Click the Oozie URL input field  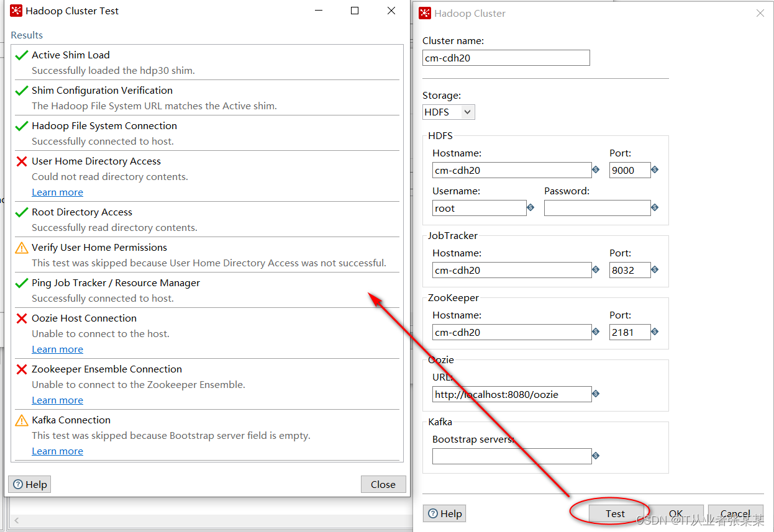click(x=512, y=394)
